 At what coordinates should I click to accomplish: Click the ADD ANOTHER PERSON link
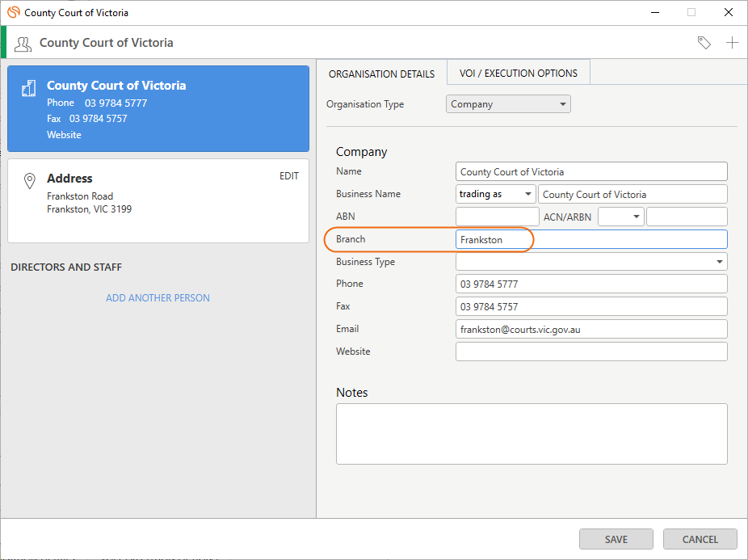tap(158, 298)
